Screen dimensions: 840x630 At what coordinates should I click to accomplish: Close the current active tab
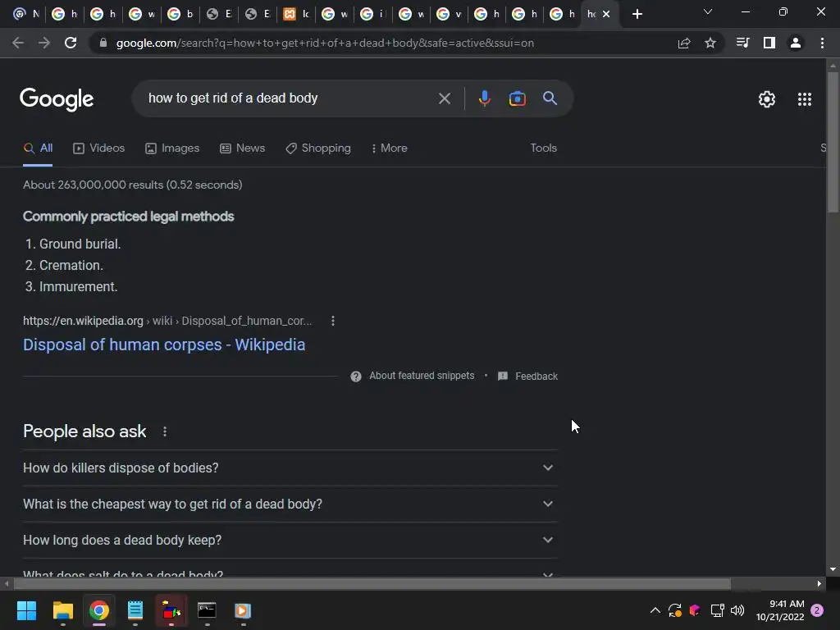point(606,14)
